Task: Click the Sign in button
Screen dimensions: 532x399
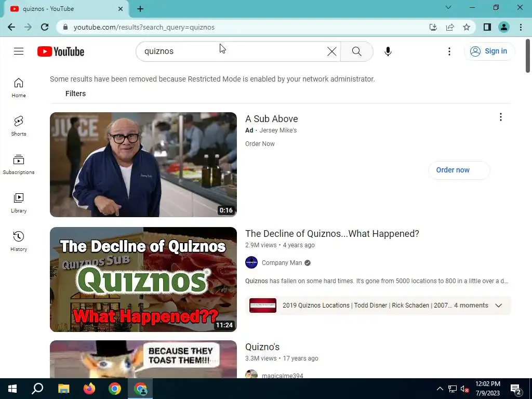Action: click(489, 51)
